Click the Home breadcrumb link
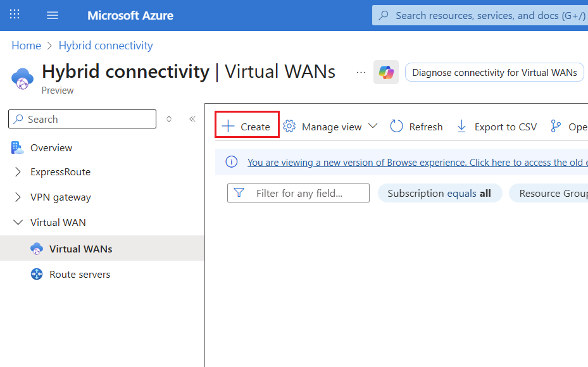588x367 pixels. 26,46
